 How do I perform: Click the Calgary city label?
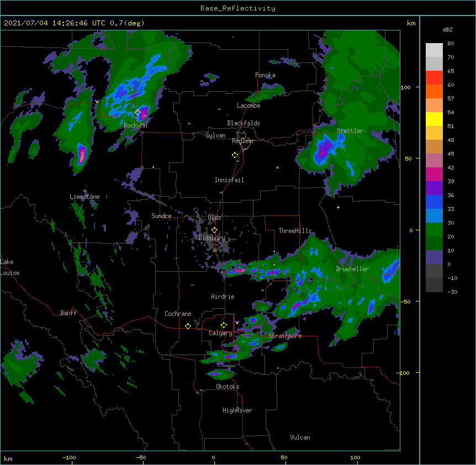[x=220, y=333]
